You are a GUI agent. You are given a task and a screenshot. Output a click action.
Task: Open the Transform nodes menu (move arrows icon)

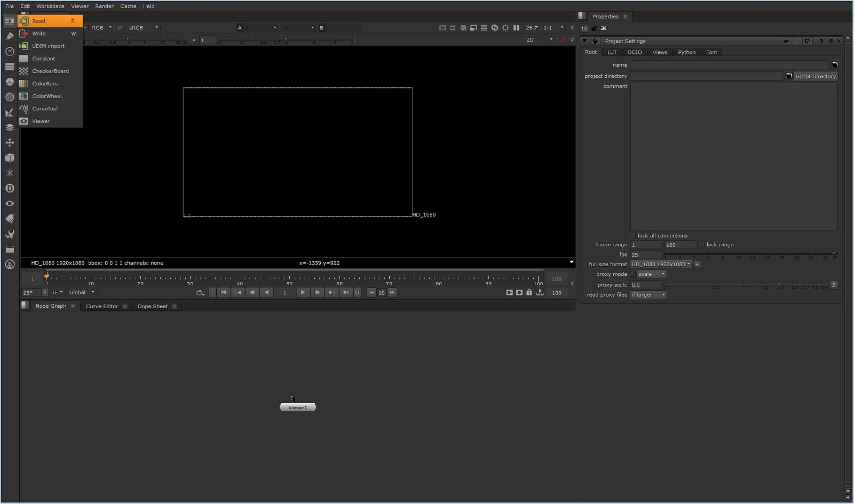click(x=10, y=143)
